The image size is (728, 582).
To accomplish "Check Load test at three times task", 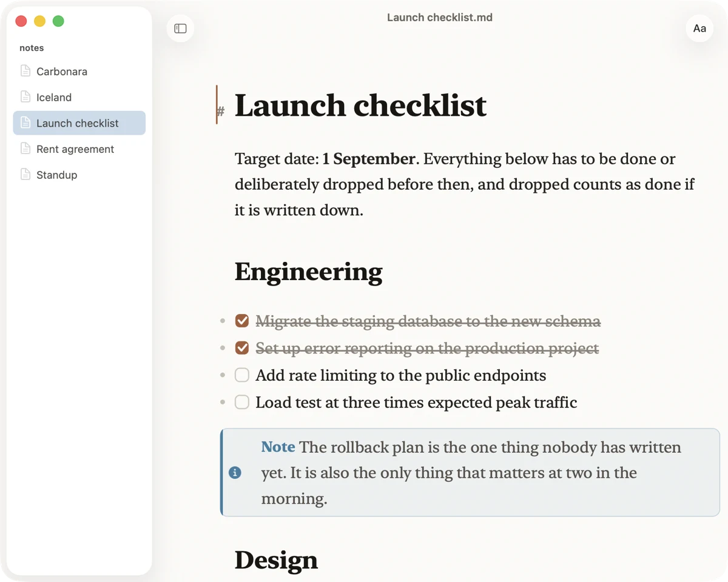I will [242, 402].
